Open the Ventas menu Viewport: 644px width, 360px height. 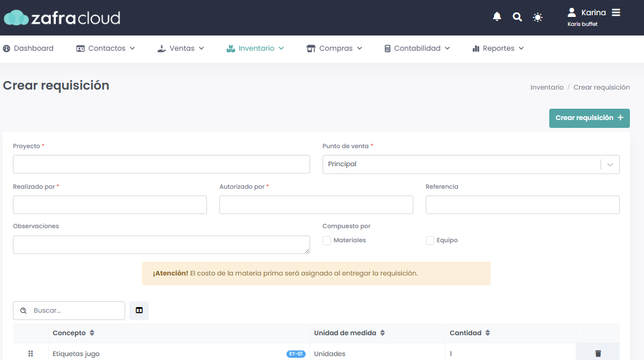pyautogui.click(x=180, y=48)
